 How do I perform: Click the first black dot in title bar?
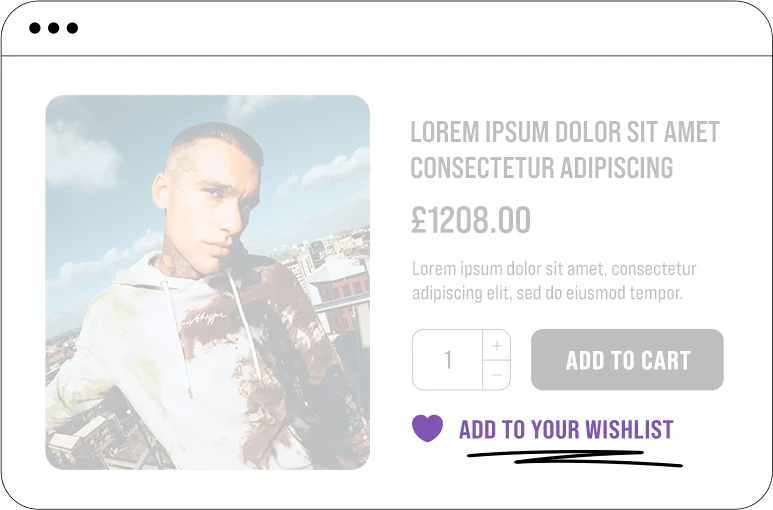[35, 28]
